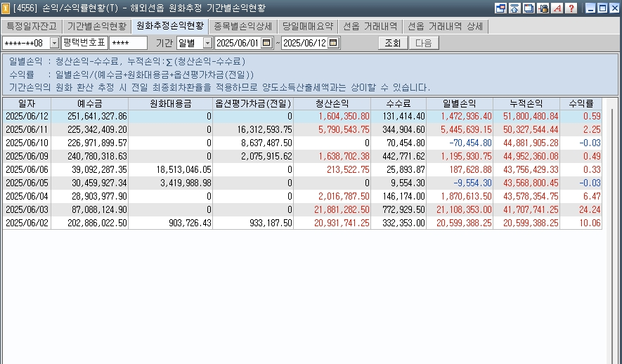The height and width of the screenshot is (364, 622).
Task: Click the padlock lock icon
Action: click(x=543, y=8)
